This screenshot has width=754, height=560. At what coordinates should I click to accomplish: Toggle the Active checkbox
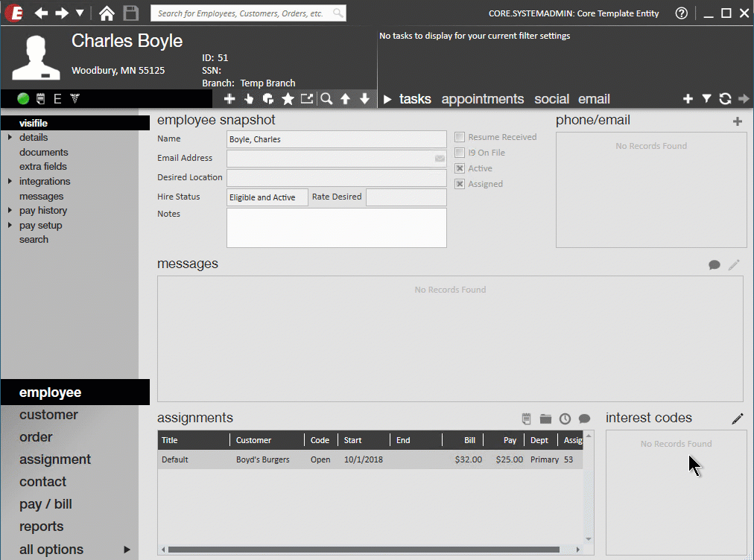click(460, 168)
